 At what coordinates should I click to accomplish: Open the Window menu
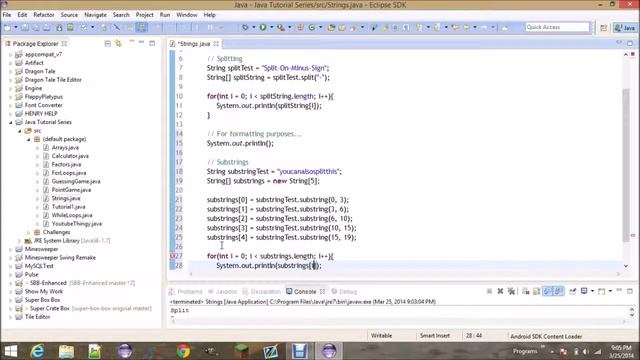[x=187, y=15]
